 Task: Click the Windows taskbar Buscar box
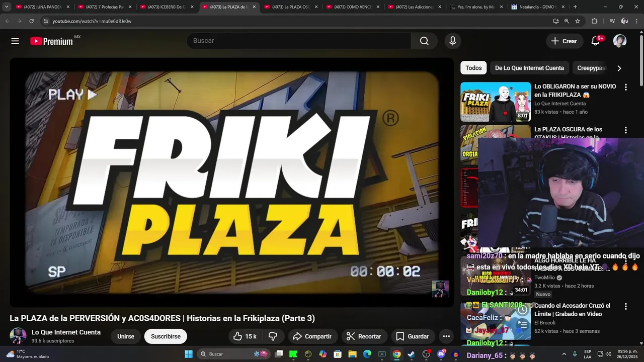(233, 354)
